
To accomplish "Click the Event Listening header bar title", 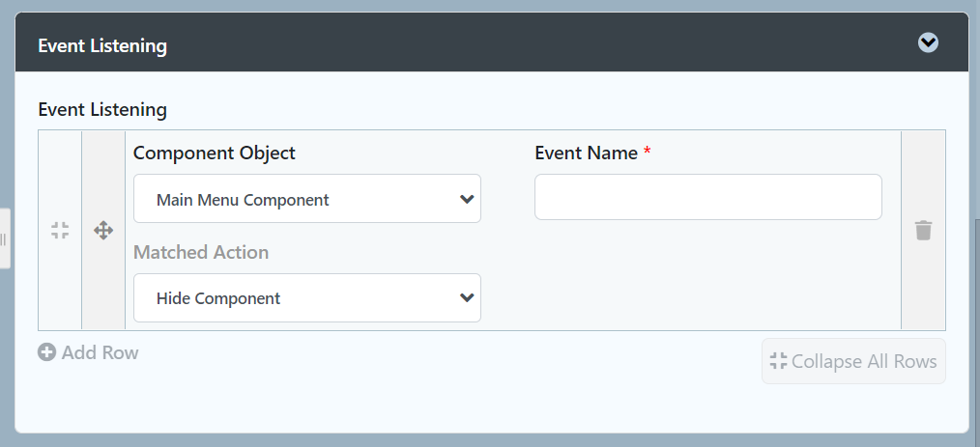I will point(102,45).
